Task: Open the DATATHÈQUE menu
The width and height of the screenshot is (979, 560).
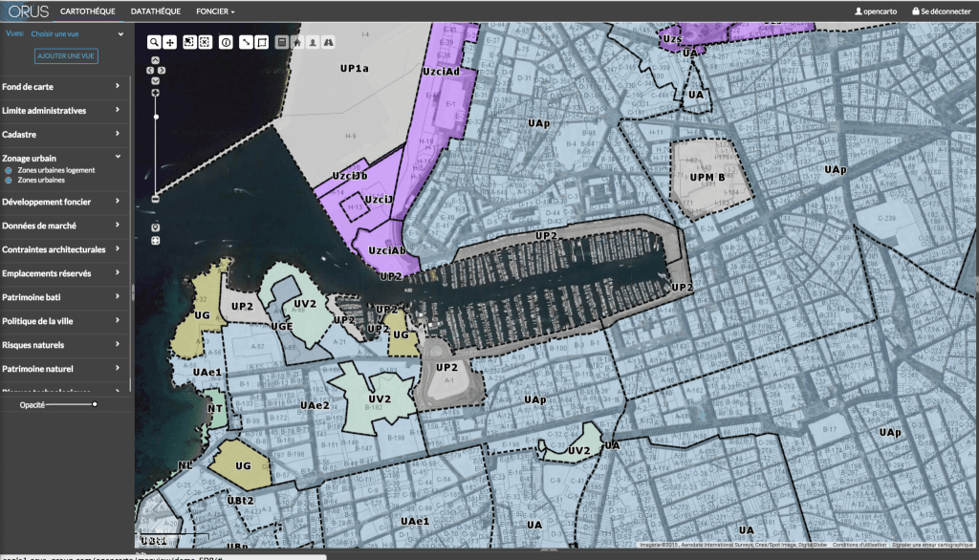Action: tap(156, 11)
